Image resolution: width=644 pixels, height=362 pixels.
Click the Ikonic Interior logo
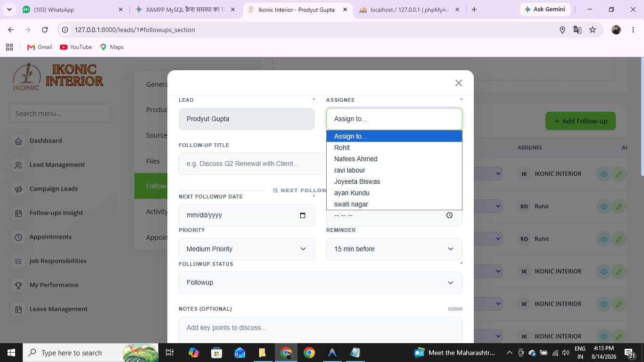58,77
